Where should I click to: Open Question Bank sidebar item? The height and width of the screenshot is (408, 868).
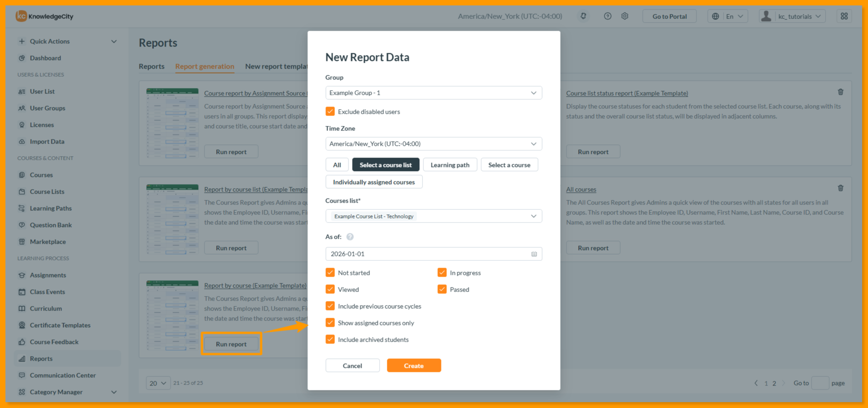click(x=51, y=225)
